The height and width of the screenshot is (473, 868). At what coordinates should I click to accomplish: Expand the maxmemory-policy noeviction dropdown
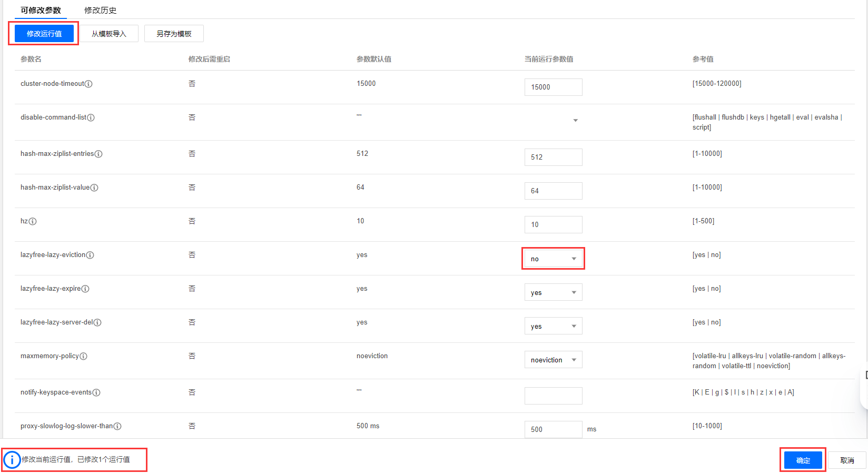553,360
